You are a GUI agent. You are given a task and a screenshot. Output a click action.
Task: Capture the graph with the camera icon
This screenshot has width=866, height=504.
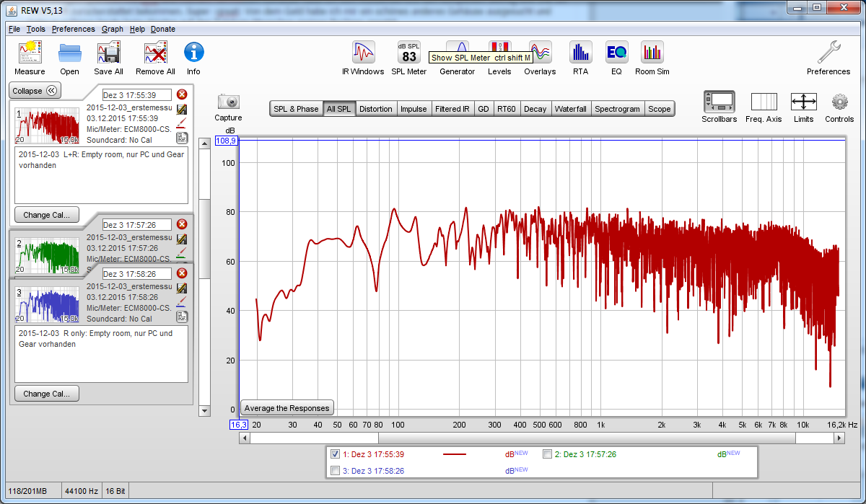coord(229,102)
